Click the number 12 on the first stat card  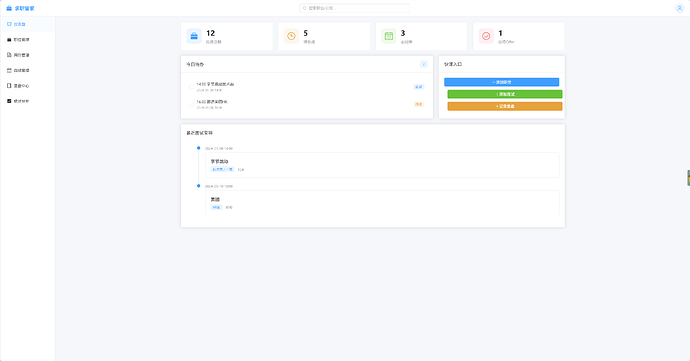point(210,33)
